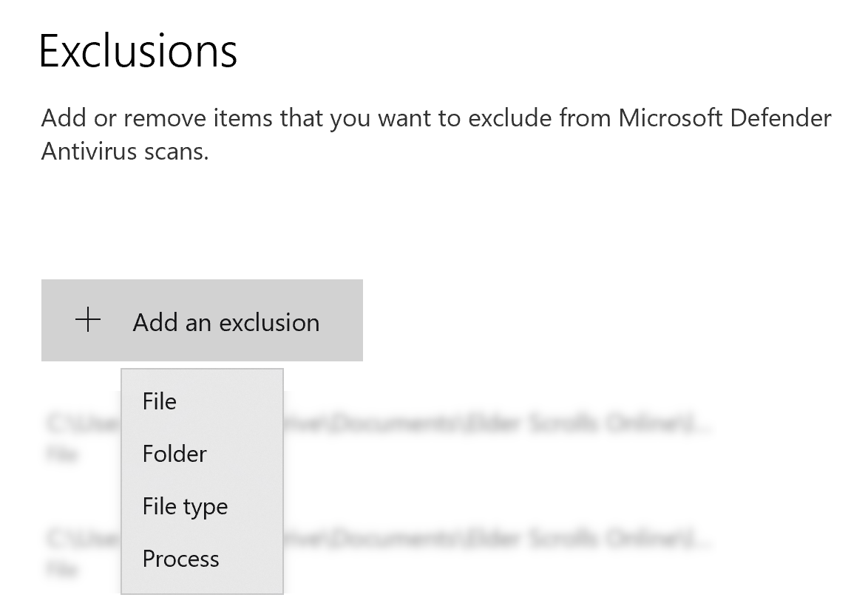Exclude a directory using the Folder option
The height and width of the screenshot is (603, 868).
click(x=174, y=454)
